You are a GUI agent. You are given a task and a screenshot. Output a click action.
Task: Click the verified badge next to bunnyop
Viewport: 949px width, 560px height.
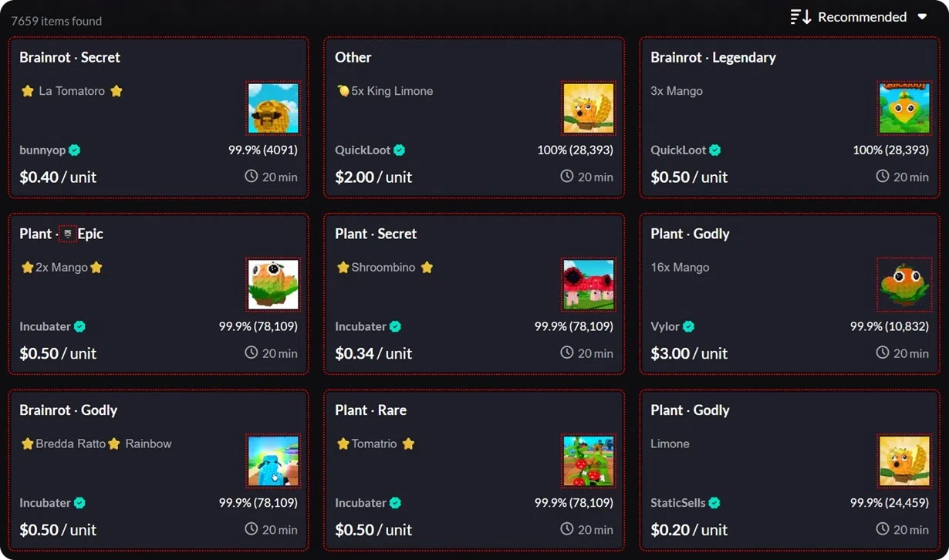(76, 150)
